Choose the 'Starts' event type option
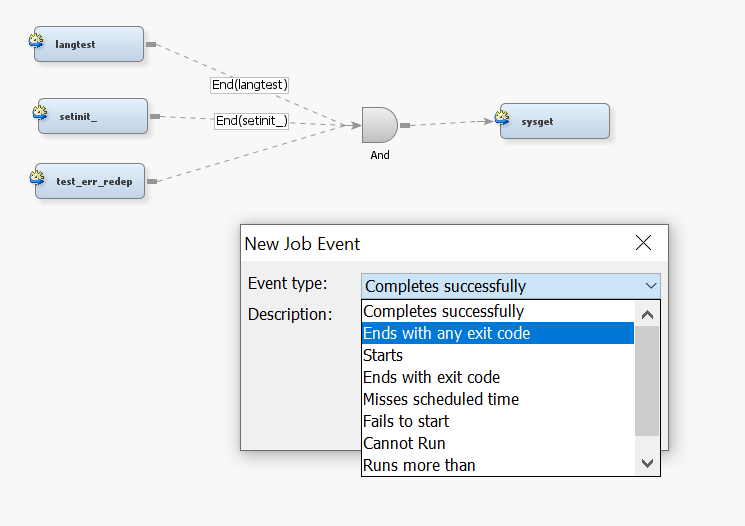 (x=383, y=355)
